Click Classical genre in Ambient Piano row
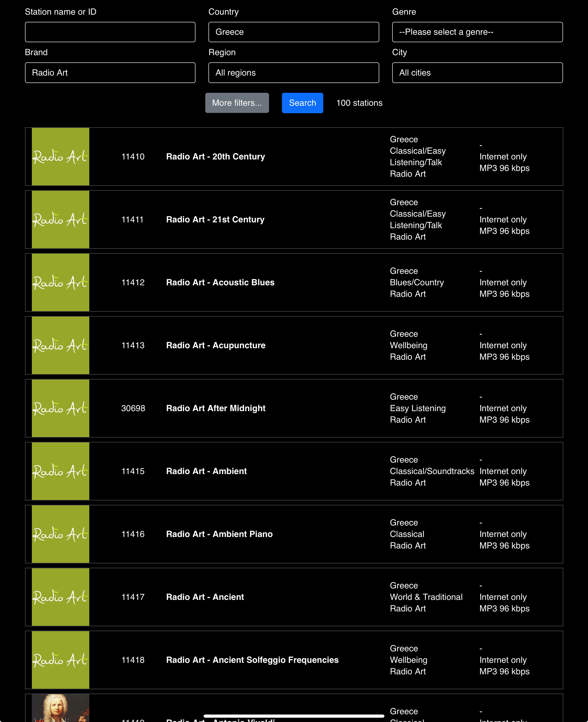Image resolution: width=588 pixels, height=722 pixels. (x=407, y=534)
